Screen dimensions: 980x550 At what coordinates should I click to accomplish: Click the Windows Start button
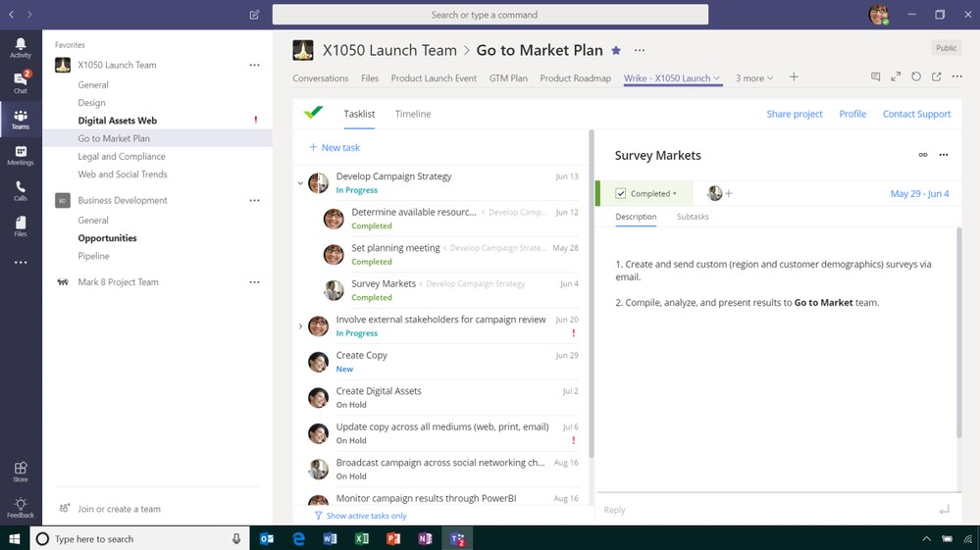click(x=15, y=538)
